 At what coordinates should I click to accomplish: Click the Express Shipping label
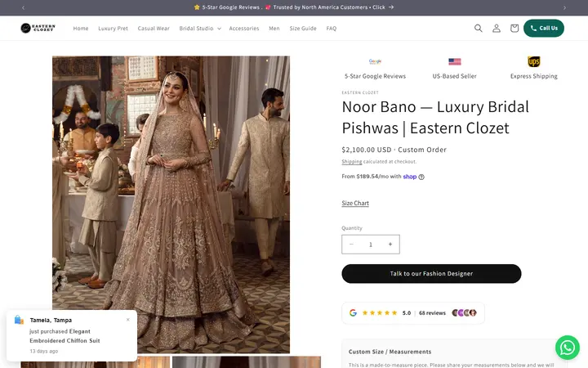click(533, 76)
